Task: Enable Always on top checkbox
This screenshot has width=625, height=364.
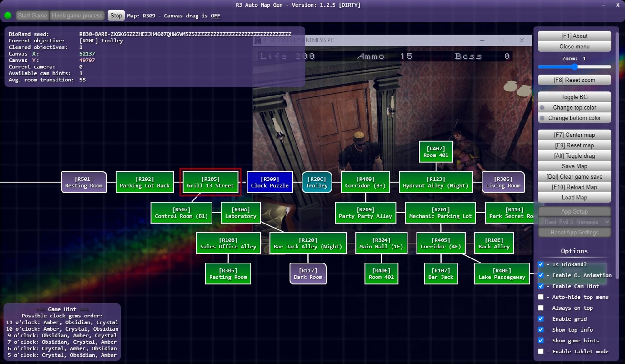Action: (541, 308)
